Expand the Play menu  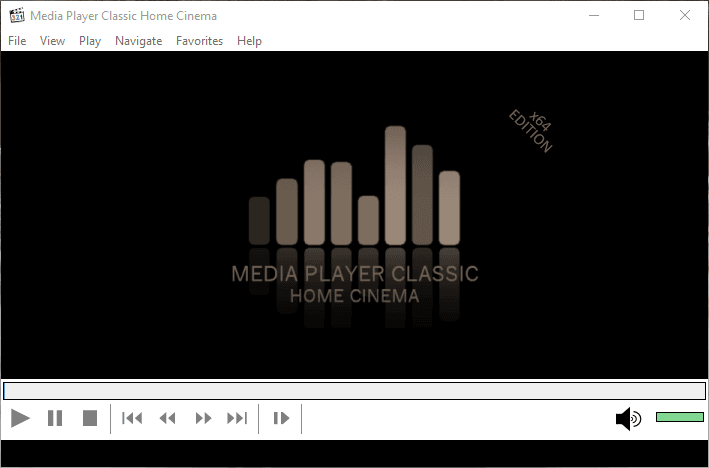click(90, 41)
